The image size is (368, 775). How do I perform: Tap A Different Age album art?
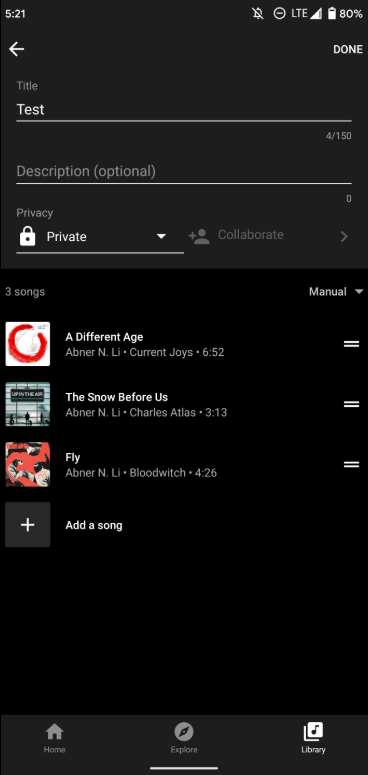(x=28, y=344)
